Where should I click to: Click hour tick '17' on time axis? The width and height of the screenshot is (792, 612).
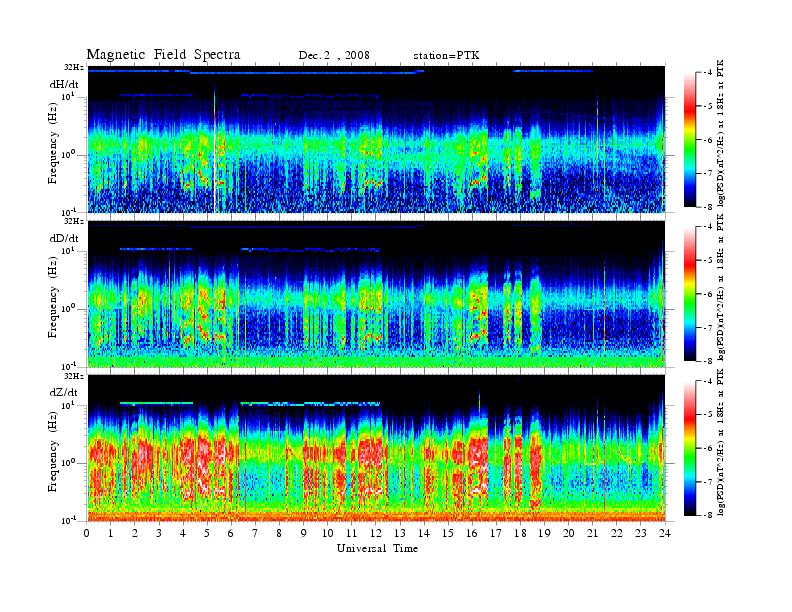coord(497,533)
